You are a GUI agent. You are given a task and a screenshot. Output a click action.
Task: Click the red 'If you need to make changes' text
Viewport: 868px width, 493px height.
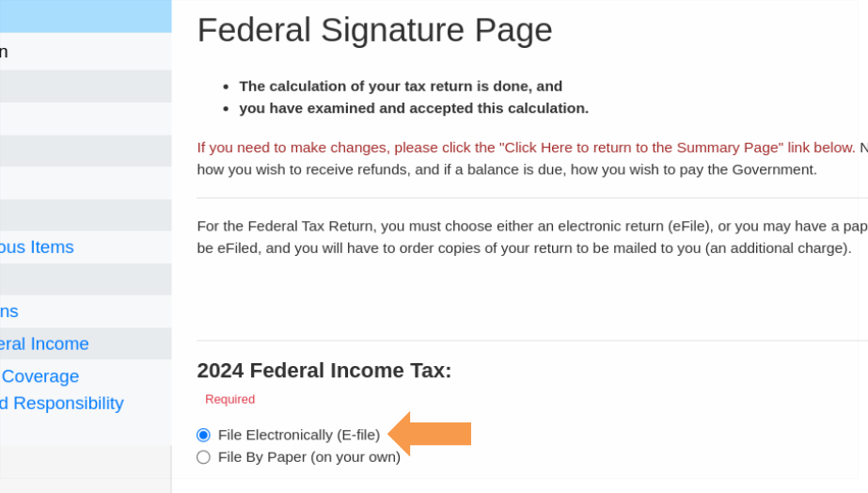[527, 148]
